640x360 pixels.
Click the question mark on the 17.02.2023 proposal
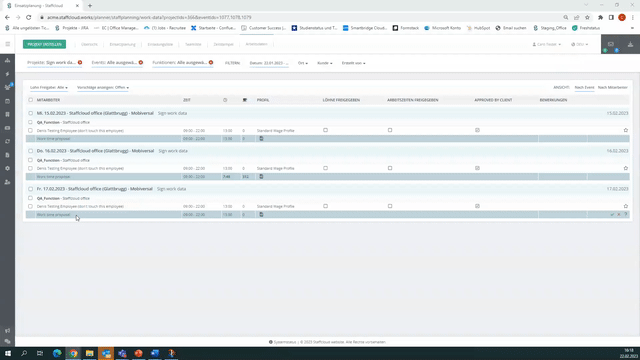pyautogui.click(x=625, y=214)
